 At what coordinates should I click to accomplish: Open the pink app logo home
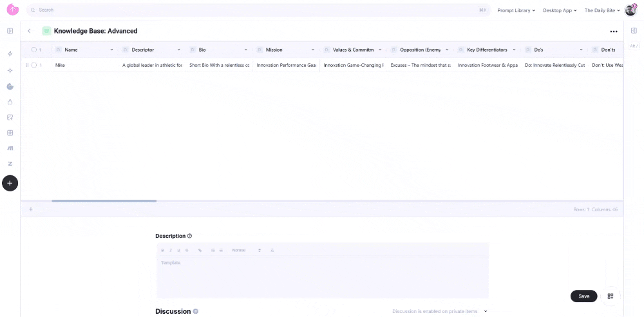13,10
